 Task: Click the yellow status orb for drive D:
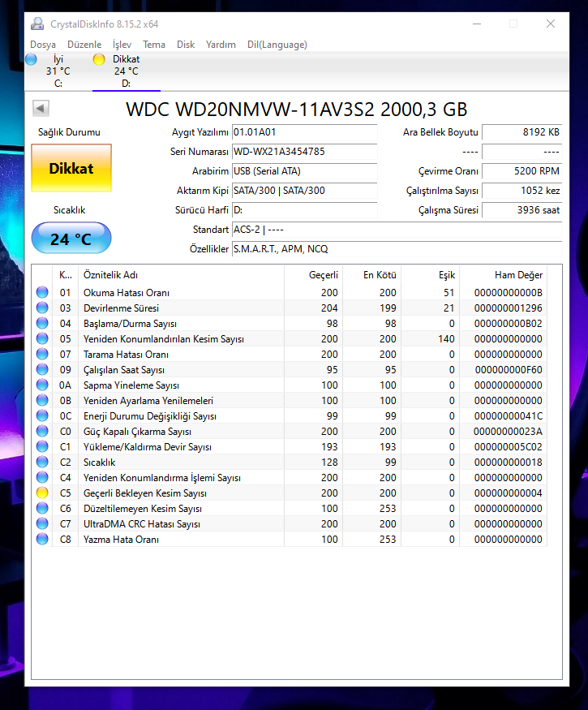point(99,59)
